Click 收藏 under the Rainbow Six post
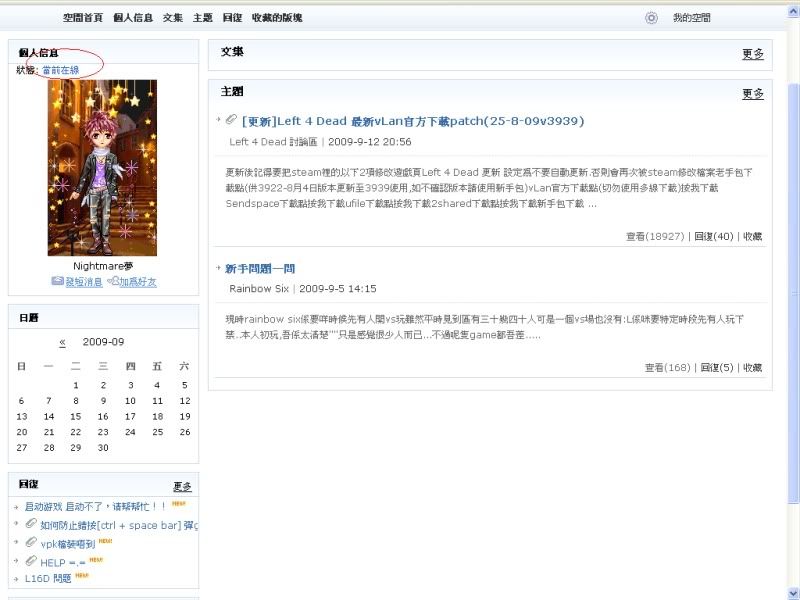Image resolution: width=800 pixels, height=600 pixels. click(x=752, y=368)
